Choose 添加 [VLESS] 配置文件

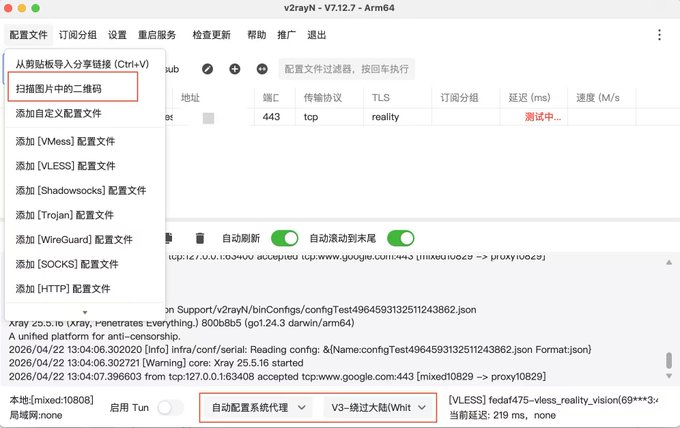(x=85, y=166)
